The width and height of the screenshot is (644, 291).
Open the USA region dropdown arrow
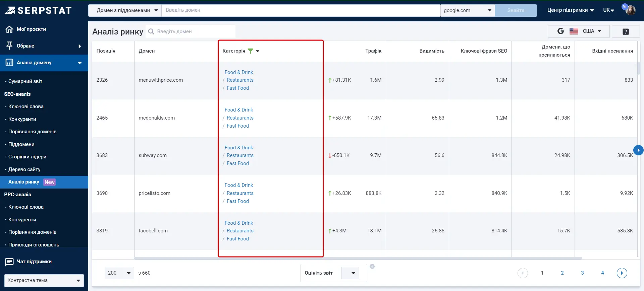coord(599,31)
